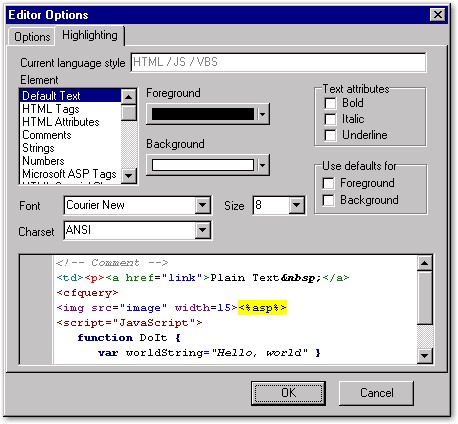Select the Highlighting tab
The height and width of the screenshot is (424, 458).
pos(90,35)
